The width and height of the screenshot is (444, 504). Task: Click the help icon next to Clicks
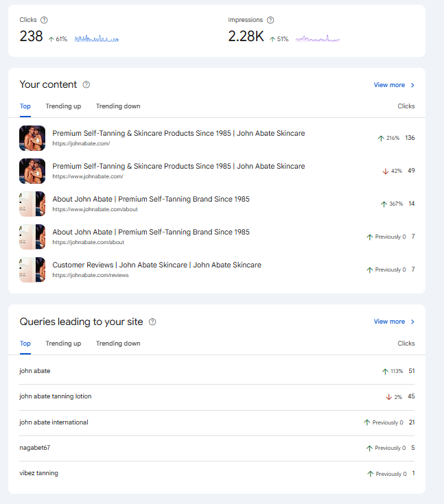click(x=44, y=20)
